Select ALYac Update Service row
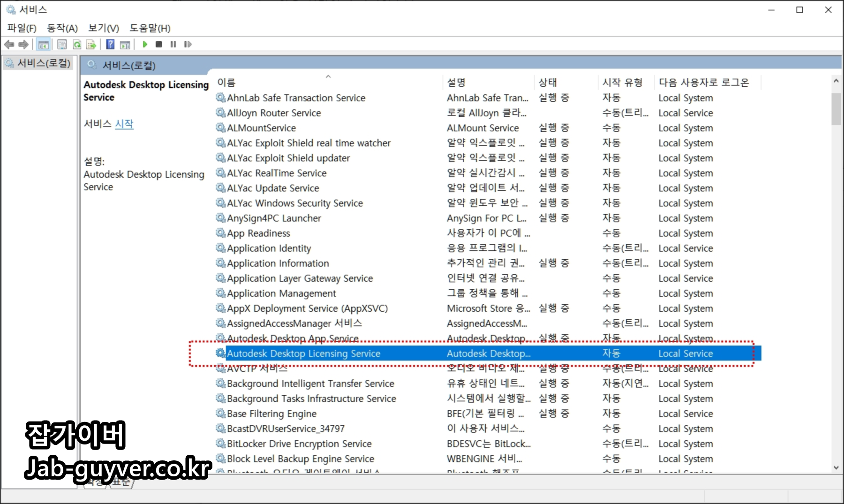Viewport: 844px width, 504px height. 488,188
